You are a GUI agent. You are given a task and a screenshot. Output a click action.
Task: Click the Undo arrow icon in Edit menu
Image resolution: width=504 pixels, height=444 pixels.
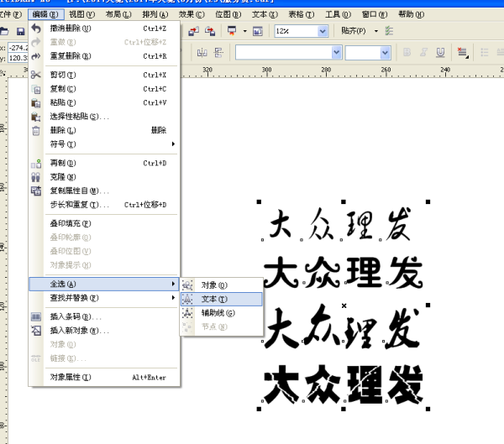pyautogui.click(x=36, y=29)
